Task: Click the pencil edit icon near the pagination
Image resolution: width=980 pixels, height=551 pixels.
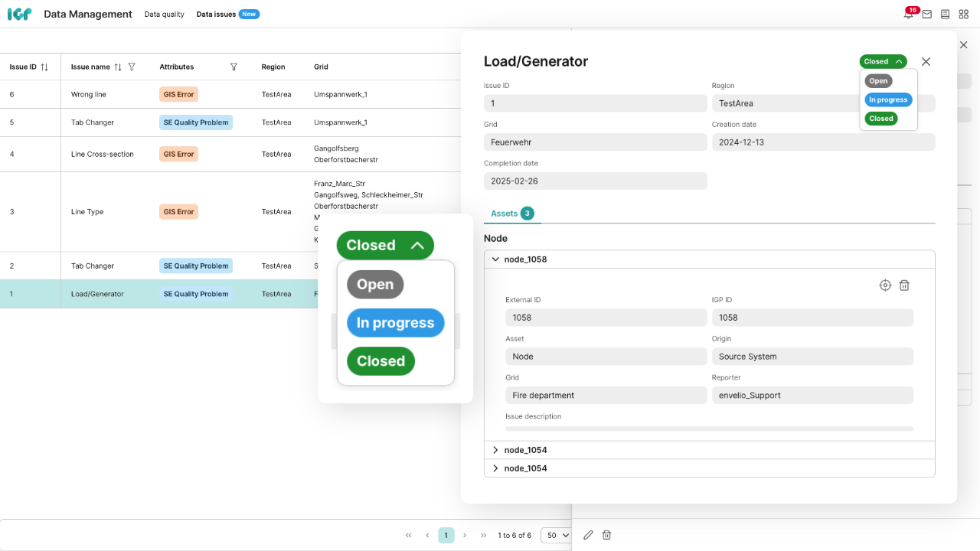Action: pos(588,535)
